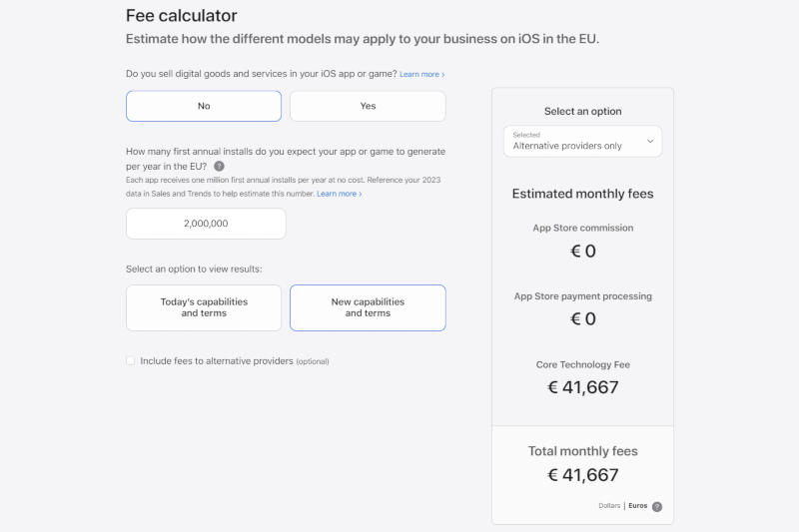The image size is (799, 532).
Task: Click the annual installs input field
Action: (x=206, y=224)
